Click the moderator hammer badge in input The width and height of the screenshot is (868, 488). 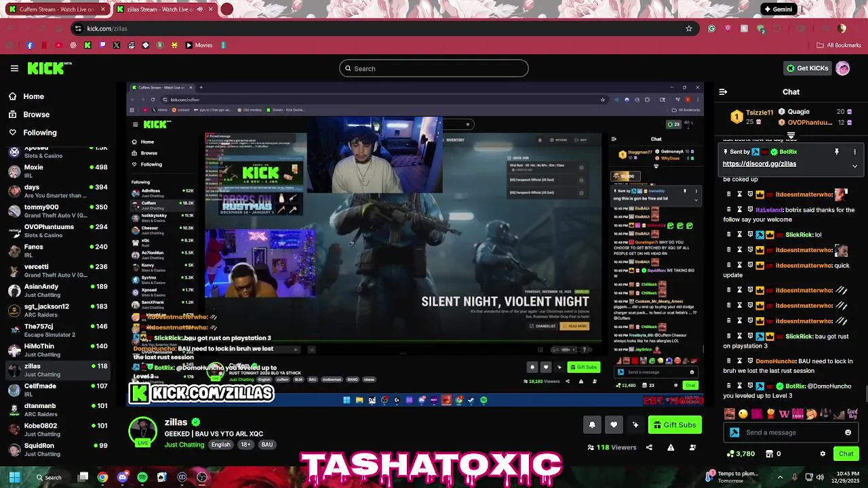(734, 432)
